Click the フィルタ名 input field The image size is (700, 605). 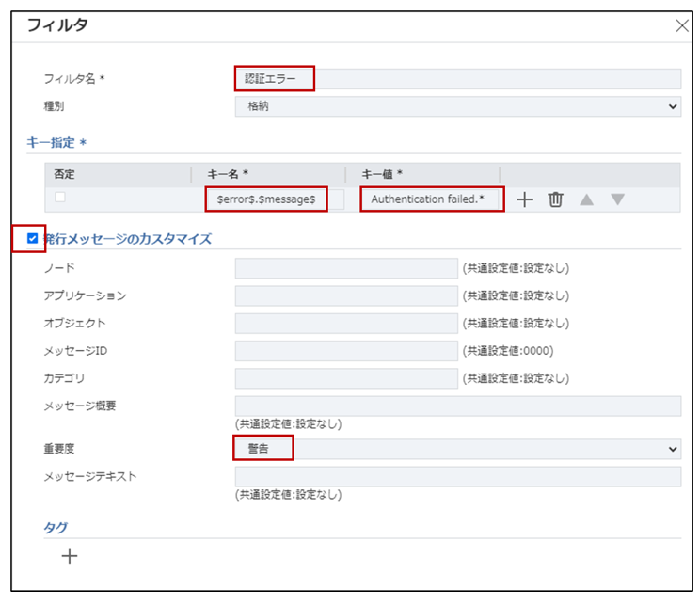click(457, 79)
